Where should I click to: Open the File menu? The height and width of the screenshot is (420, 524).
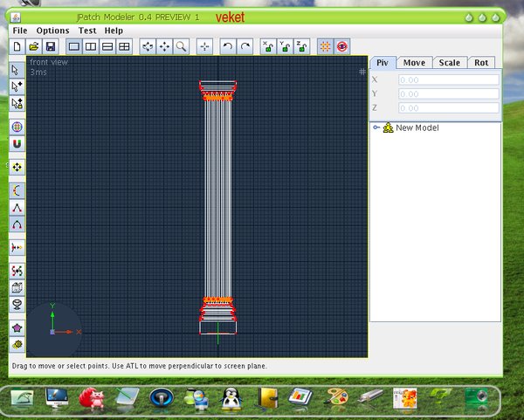point(20,31)
